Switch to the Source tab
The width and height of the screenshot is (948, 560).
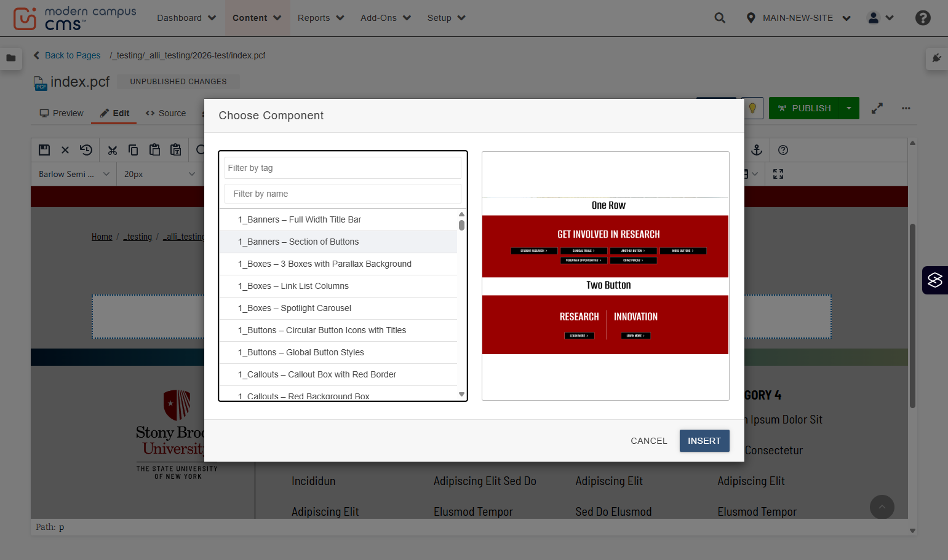click(165, 113)
